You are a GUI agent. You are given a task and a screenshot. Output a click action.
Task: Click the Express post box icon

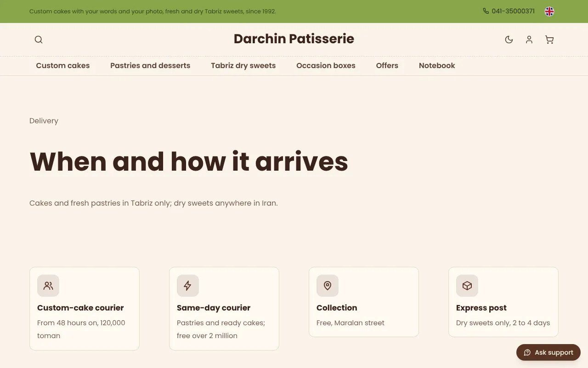(467, 286)
